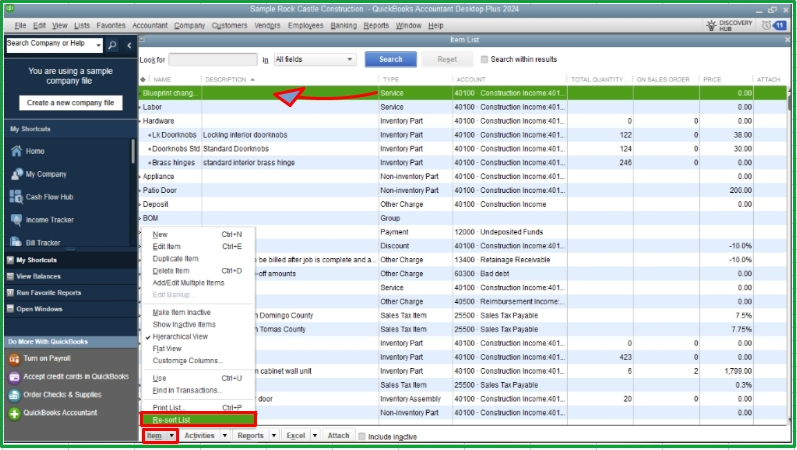Click the search magnifier icon in sidebar
This screenshot has height=450, width=797.
(x=112, y=45)
